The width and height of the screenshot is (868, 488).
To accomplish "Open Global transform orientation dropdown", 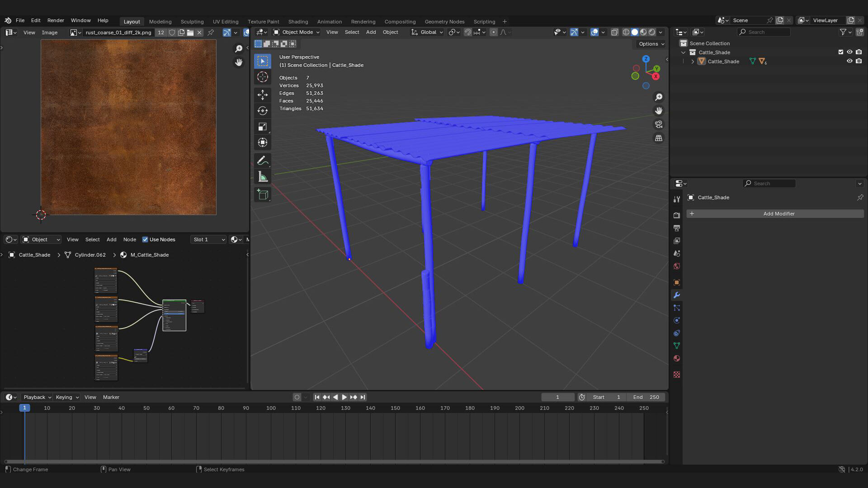I will 427,32.
